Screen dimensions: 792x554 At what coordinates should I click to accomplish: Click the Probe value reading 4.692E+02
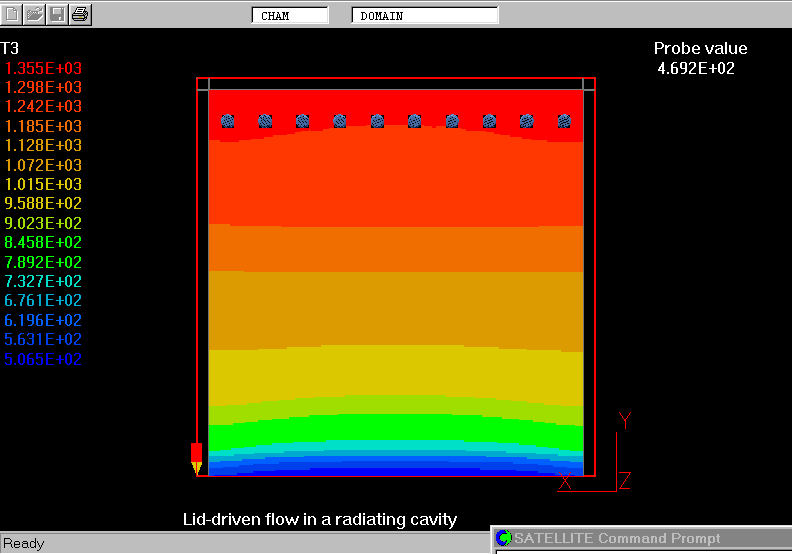[695, 69]
